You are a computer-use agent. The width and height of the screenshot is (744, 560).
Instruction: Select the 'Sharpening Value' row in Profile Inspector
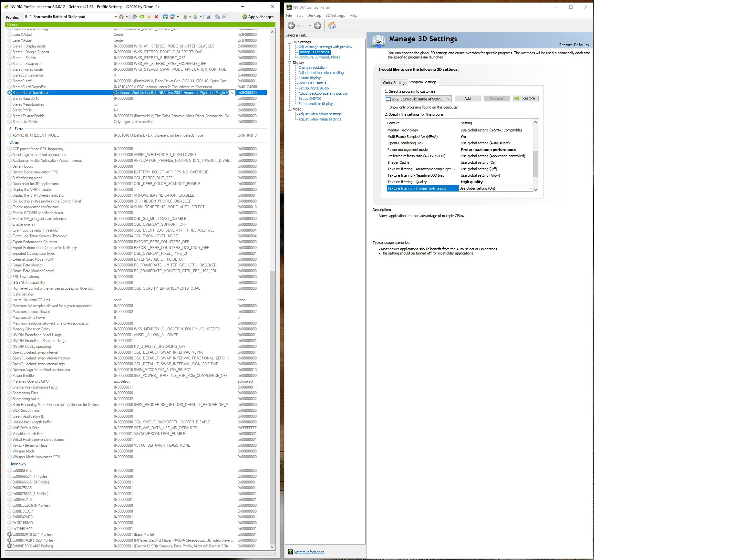coord(137,399)
